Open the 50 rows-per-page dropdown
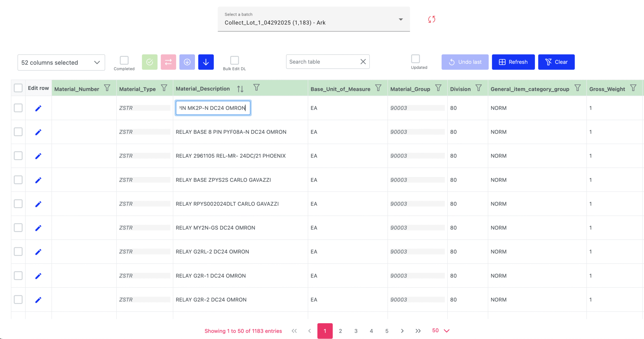 pos(441,331)
